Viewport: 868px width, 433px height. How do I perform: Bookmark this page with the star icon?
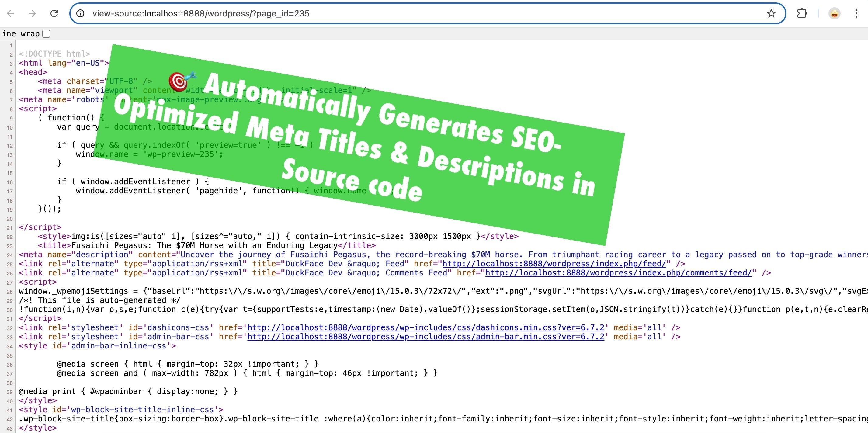pyautogui.click(x=771, y=13)
